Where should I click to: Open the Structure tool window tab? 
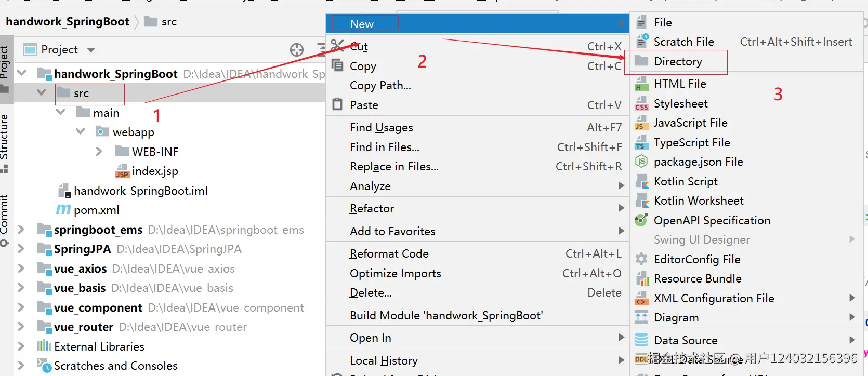click(x=5, y=143)
